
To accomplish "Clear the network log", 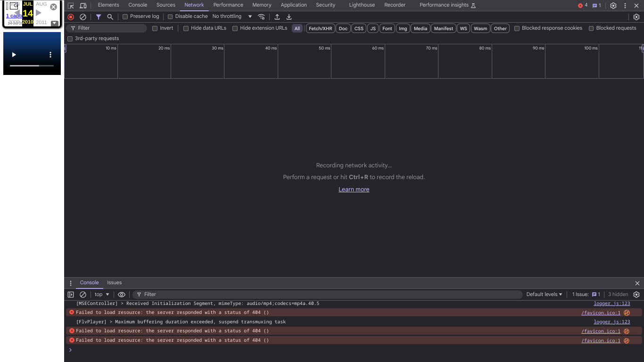I will click(83, 16).
